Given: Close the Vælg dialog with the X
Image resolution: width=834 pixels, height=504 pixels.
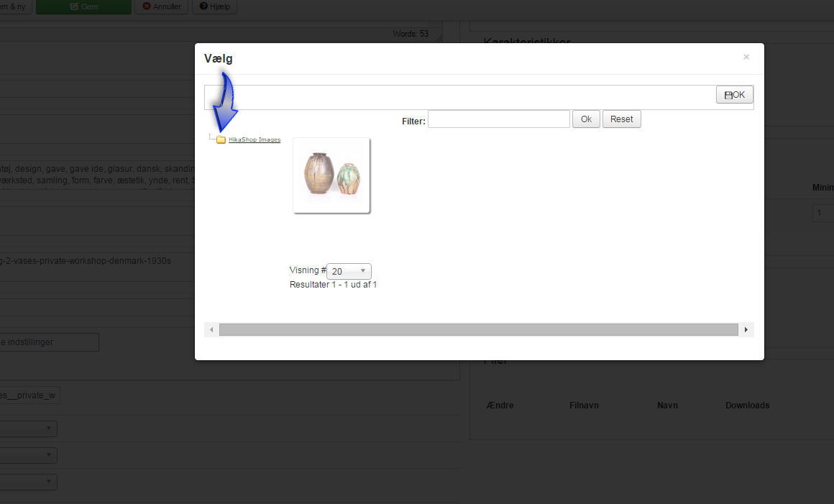Looking at the screenshot, I should (x=746, y=57).
